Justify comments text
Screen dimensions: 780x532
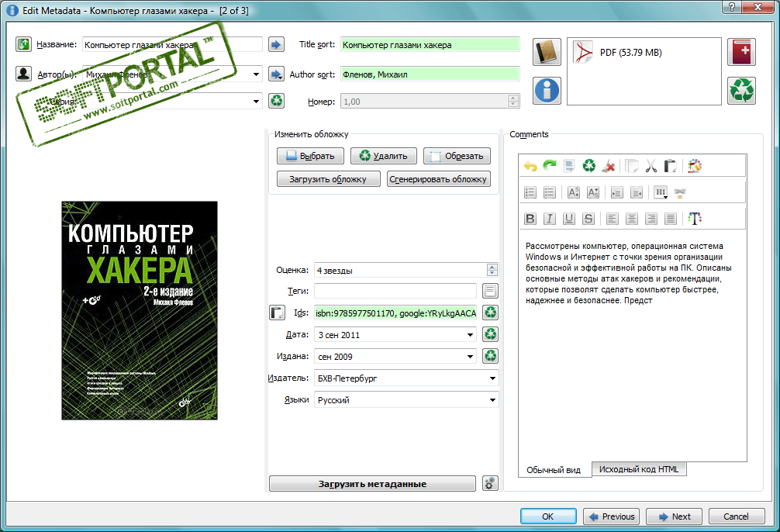[671, 219]
